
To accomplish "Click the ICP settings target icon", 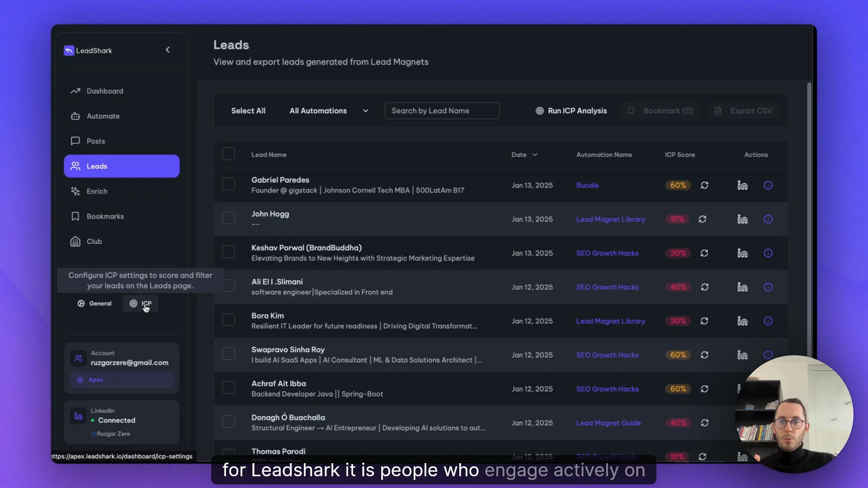I will click(133, 304).
